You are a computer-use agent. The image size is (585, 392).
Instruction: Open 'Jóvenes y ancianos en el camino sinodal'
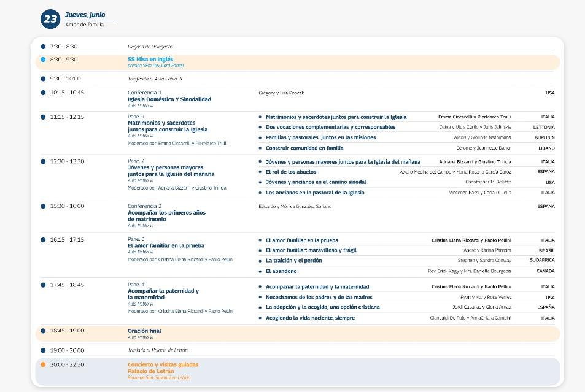coord(316,182)
